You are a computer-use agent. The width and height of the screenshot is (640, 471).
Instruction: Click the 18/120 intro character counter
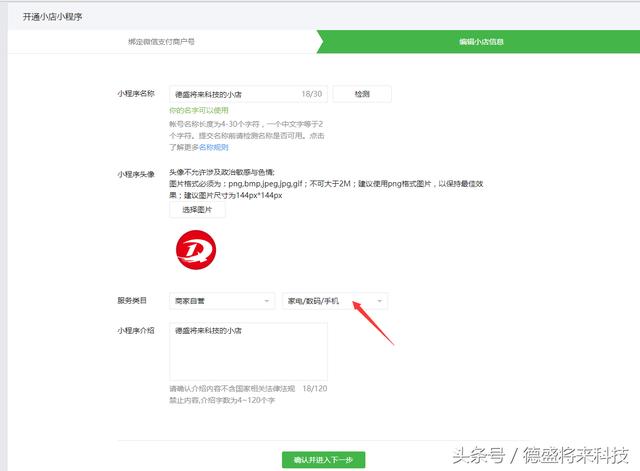point(315,389)
